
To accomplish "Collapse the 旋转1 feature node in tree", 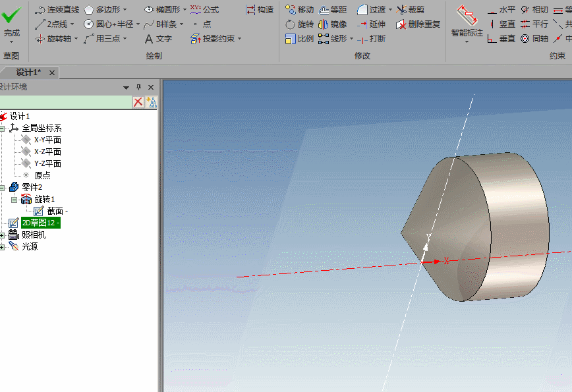I will click(14, 200).
